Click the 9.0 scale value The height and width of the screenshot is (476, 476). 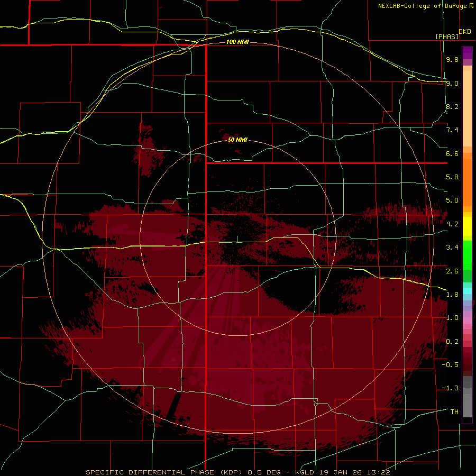(x=452, y=83)
